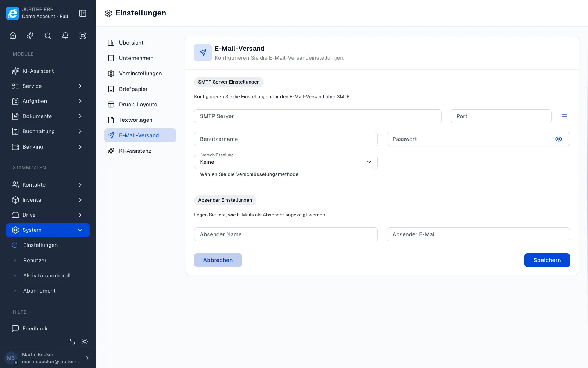Open user profile menu chevron
Screen dimensions: 588x368
point(87,358)
